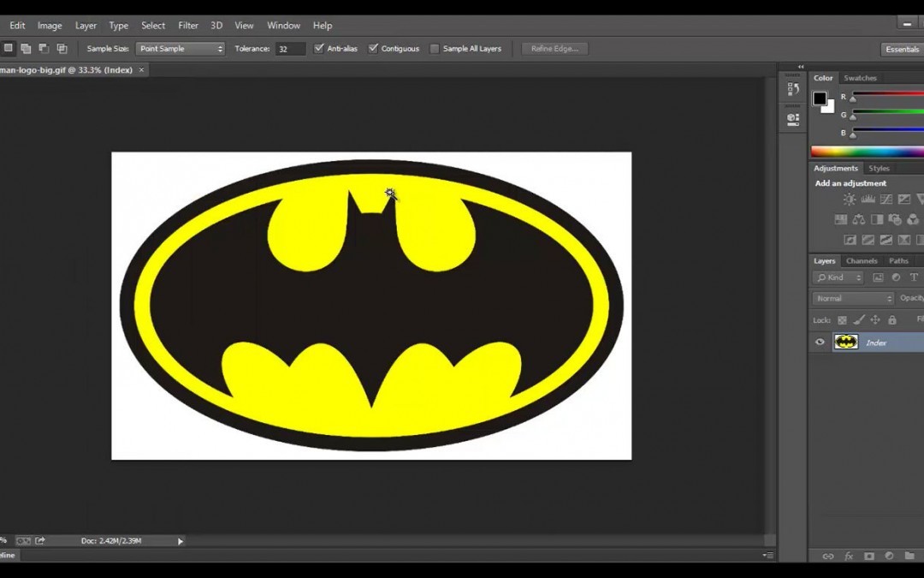
Task: Click the foreground color swatch
Action: 819,98
